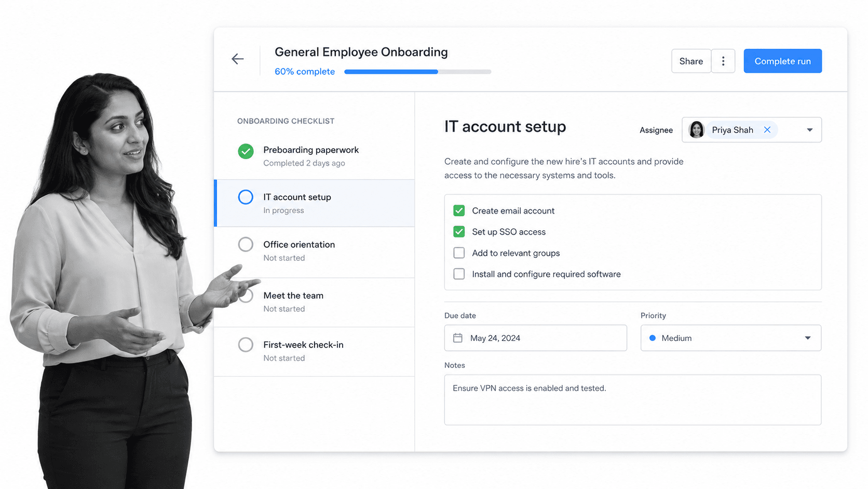The height and width of the screenshot is (489, 868).
Task: Click the Share button
Action: 691,61
